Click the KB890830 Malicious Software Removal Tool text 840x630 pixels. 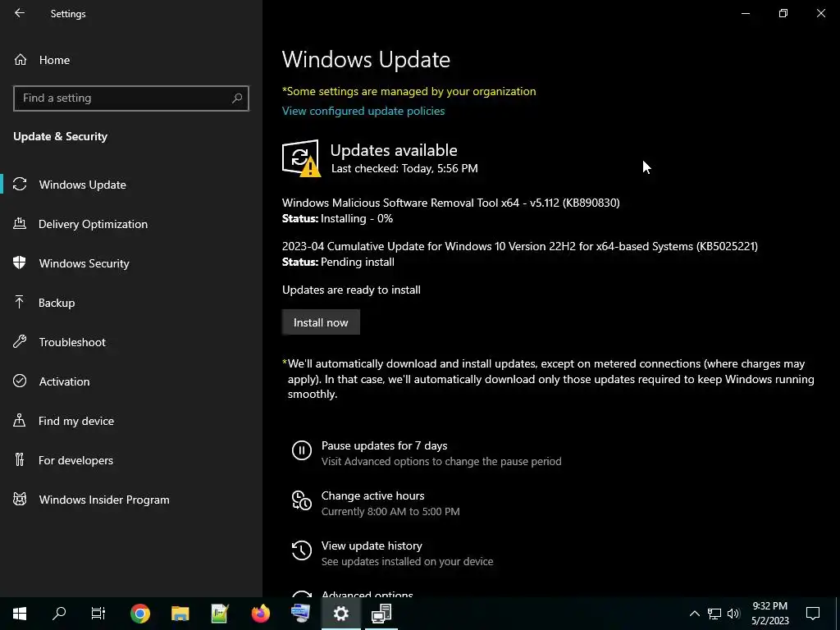tap(450, 203)
